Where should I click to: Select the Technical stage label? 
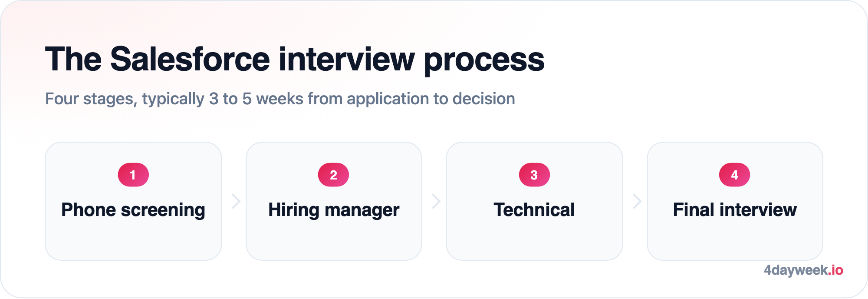click(534, 210)
